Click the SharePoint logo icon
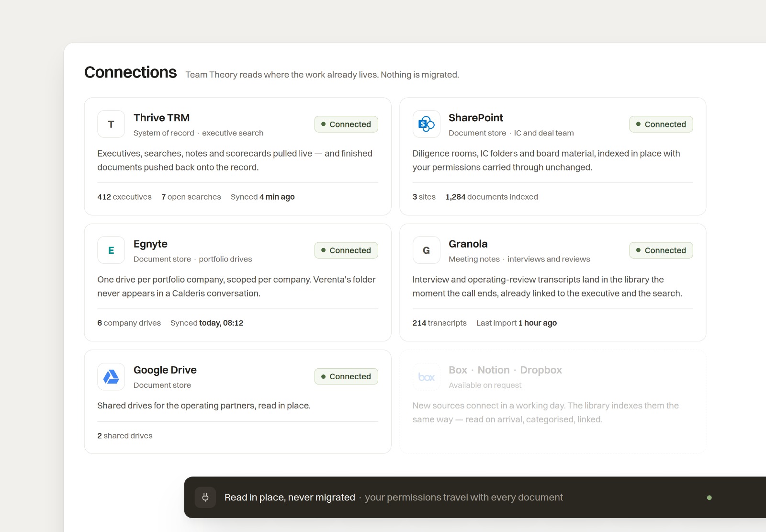 [426, 124]
